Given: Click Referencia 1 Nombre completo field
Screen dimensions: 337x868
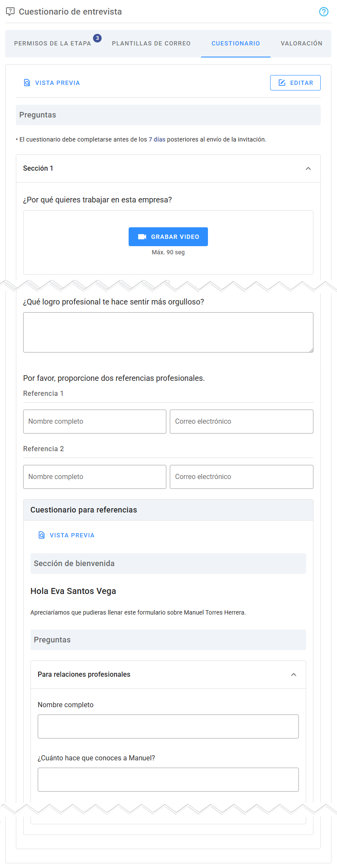Looking at the screenshot, I should 95,422.
